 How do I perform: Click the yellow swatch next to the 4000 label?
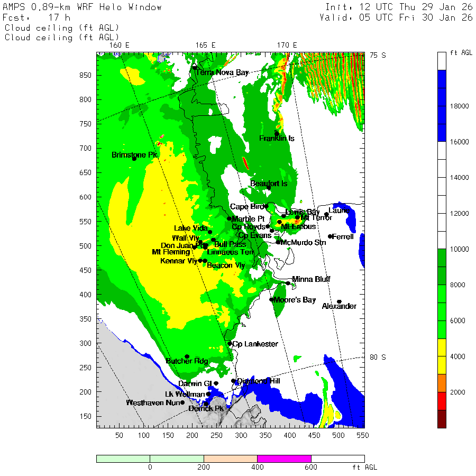click(442, 356)
